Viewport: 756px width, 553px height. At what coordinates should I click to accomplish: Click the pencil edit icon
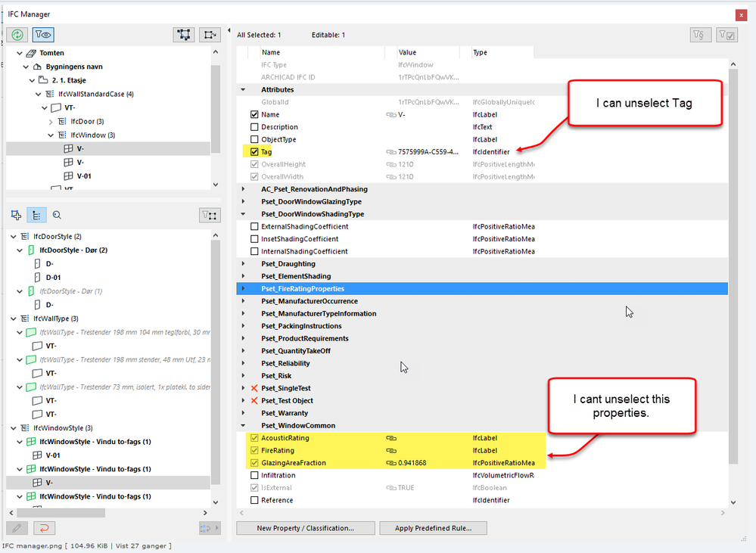[17, 528]
